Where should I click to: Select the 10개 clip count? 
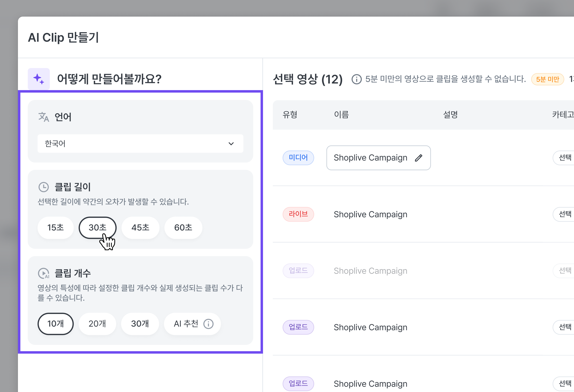tap(56, 324)
